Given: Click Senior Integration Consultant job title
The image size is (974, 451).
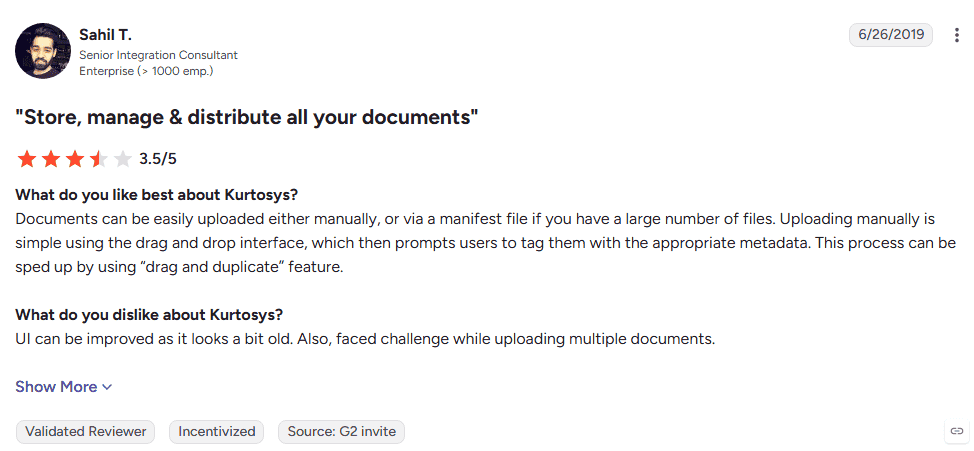Looking at the screenshot, I should tap(158, 55).
